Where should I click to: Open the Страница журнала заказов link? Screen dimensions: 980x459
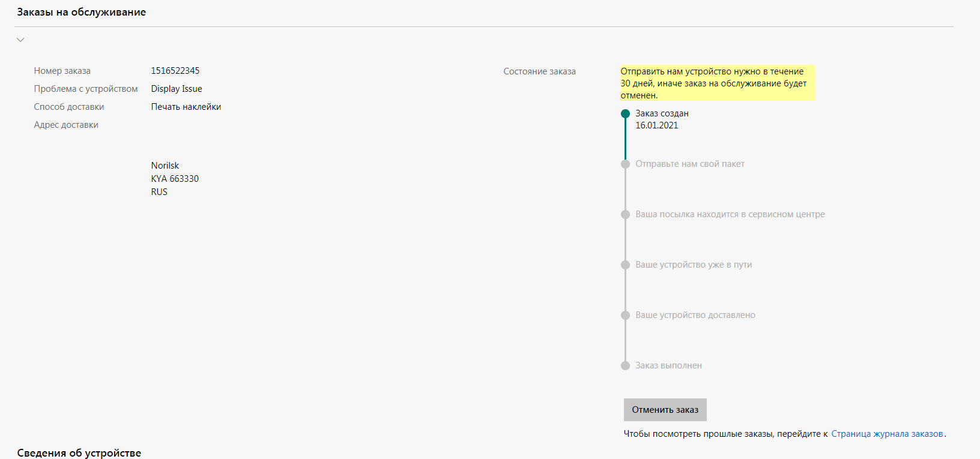(x=887, y=434)
